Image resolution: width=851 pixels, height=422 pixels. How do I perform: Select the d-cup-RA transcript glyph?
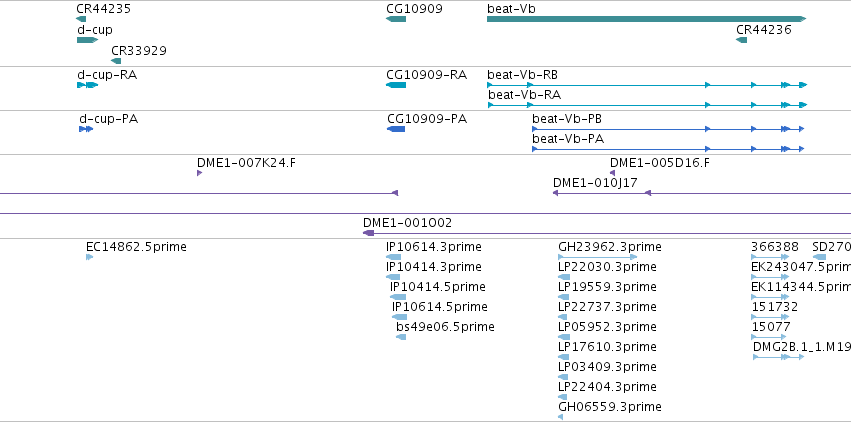(87, 85)
